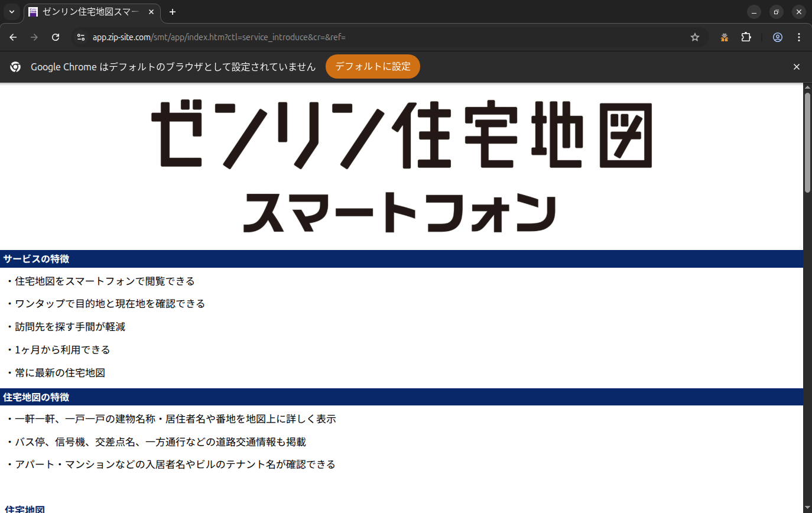Close the ゼンリン住宅地図 tab
812x513 pixels.
[x=151, y=12]
